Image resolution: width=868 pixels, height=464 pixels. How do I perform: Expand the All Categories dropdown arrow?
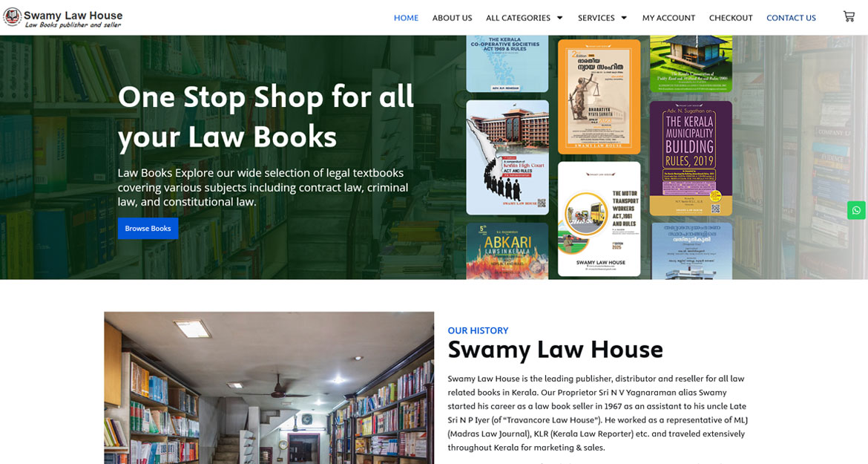point(559,18)
